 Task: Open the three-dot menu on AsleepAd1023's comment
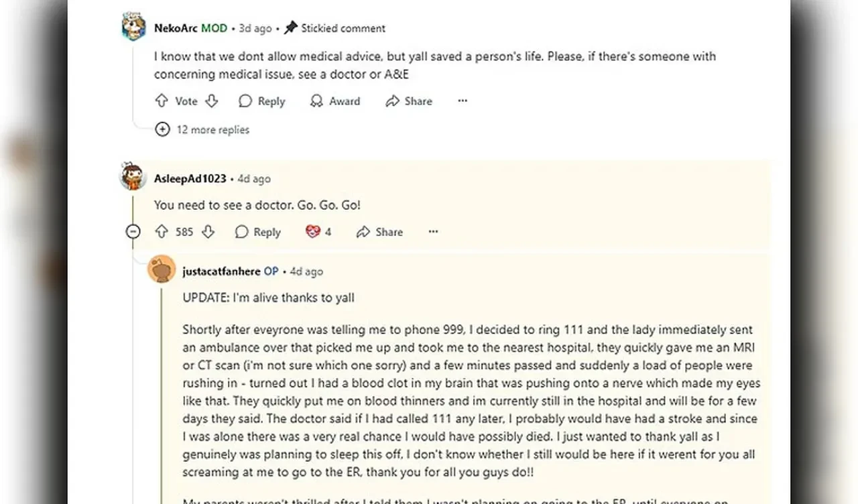click(x=433, y=232)
